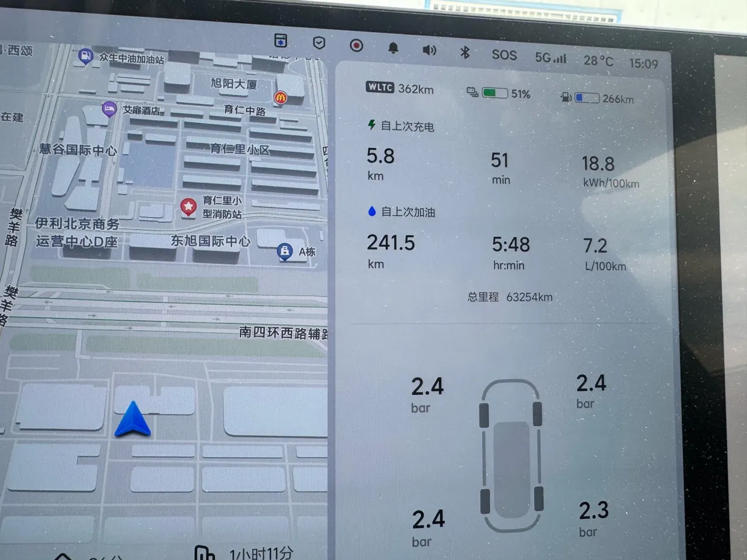The height and width of the screenshot is (560, 747).
Task: Tap the 51% battery percentage
Action: [x=521, y=94]
